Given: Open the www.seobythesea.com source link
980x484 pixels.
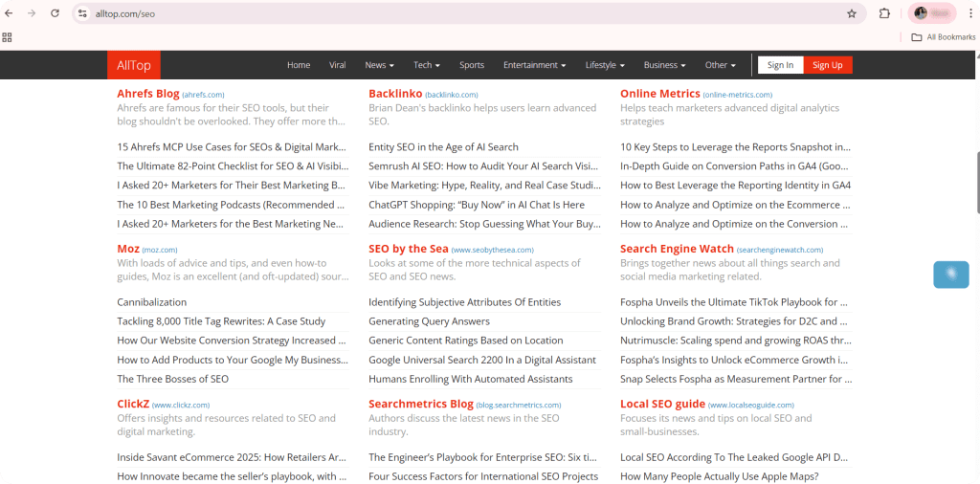Looking at the screenshot, I should [493, 250].
